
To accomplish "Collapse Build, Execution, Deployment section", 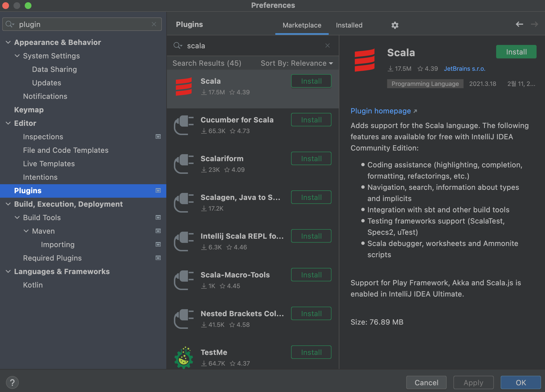I will point(8,204).
